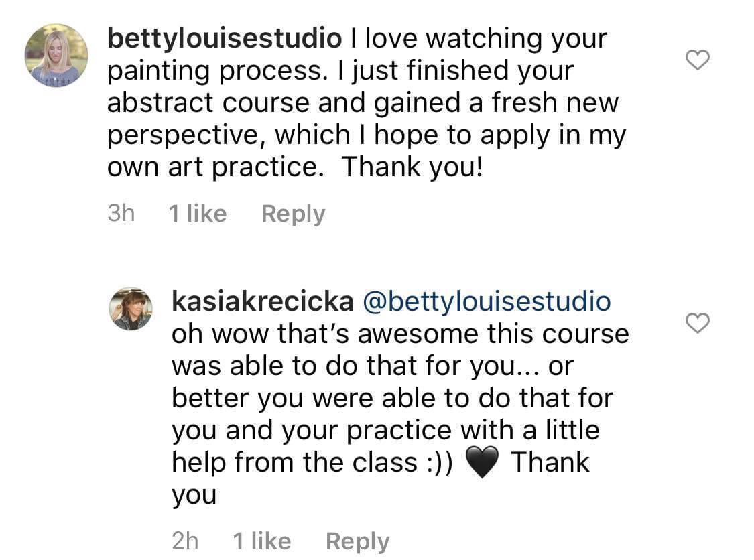Like the bettylouisestudio comment with the heart
Screen dimensions: 754x560
pos(698,60)
